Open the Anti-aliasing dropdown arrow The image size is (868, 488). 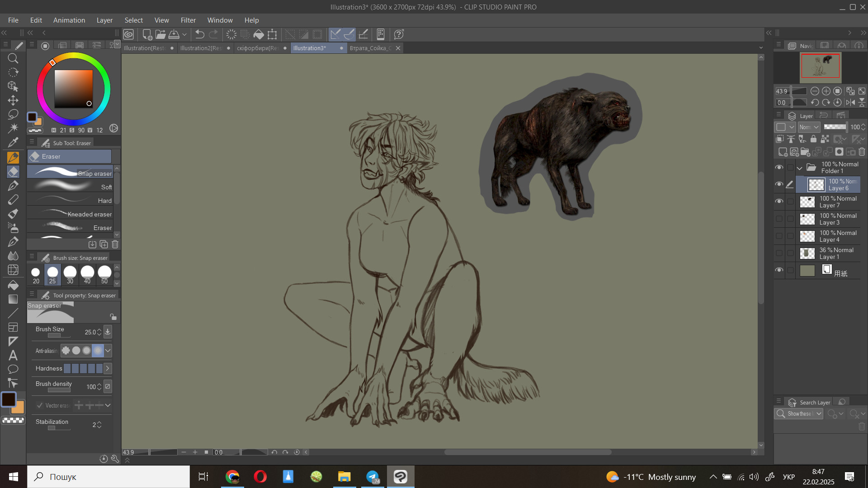tap(108, 351)
